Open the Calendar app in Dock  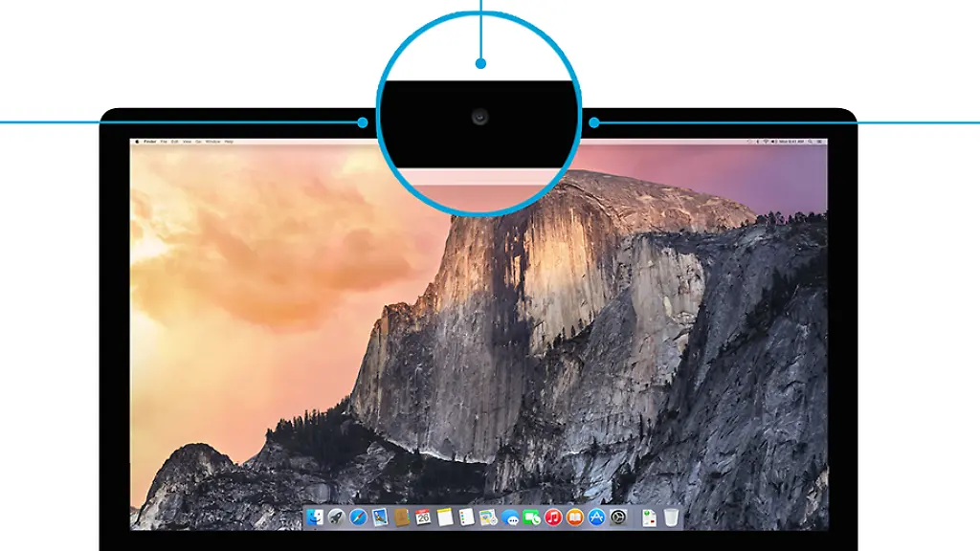[x=423, y=518]
